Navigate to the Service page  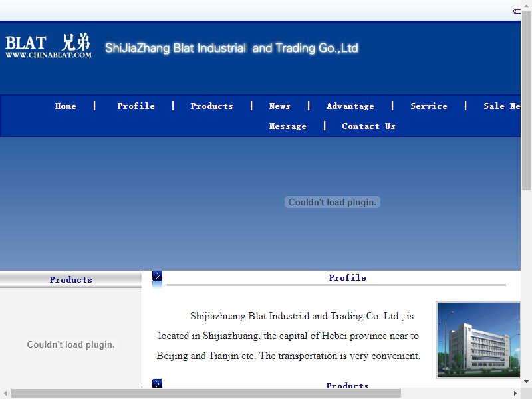click(x=429, y=106)
